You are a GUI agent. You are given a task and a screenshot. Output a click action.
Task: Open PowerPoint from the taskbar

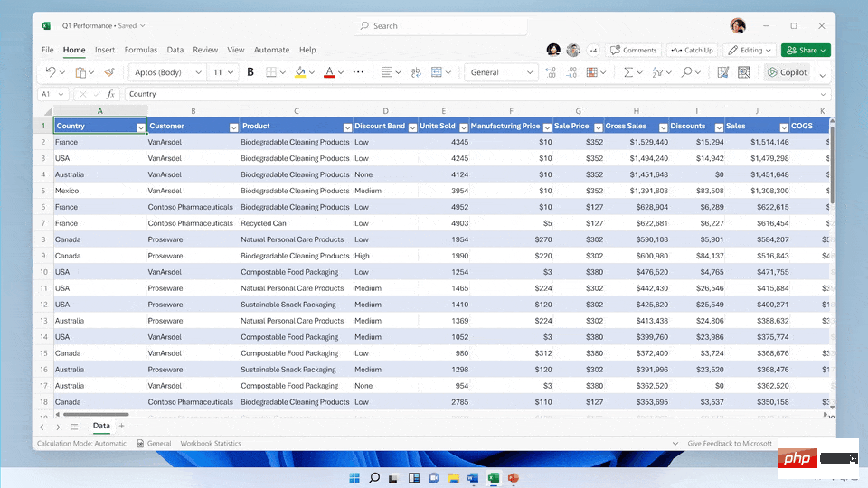(514, 477)
